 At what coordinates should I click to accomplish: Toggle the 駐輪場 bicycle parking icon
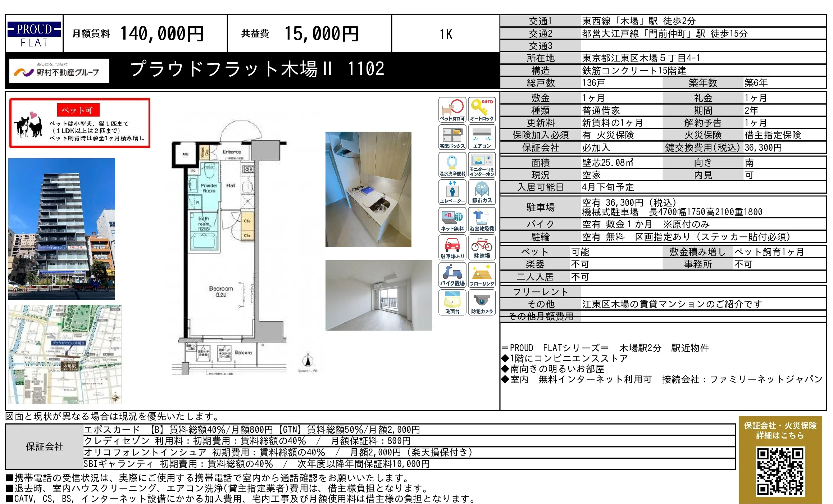tap(482, 247)
